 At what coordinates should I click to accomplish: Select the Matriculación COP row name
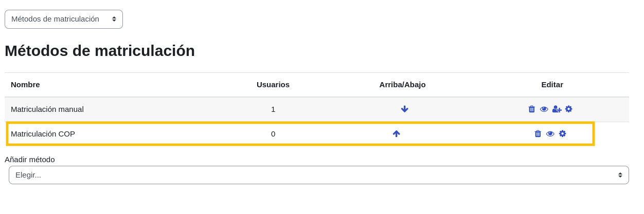pyautogui.click(x=43, y=134)
